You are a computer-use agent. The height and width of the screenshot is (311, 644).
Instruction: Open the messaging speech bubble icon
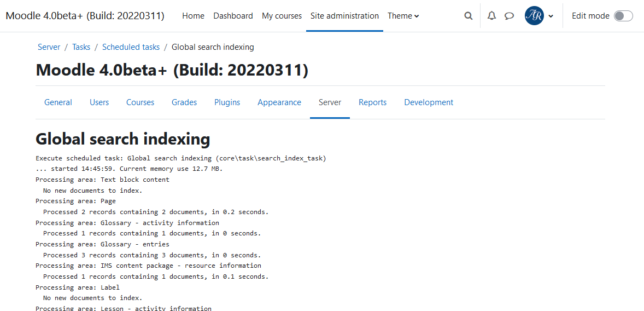point(510,16)
